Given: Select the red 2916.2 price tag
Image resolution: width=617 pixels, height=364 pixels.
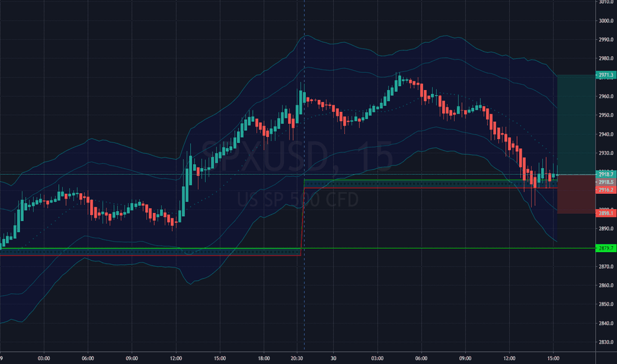Looking at the screenshot, I should pyautogui.click(x=606, y=190).
